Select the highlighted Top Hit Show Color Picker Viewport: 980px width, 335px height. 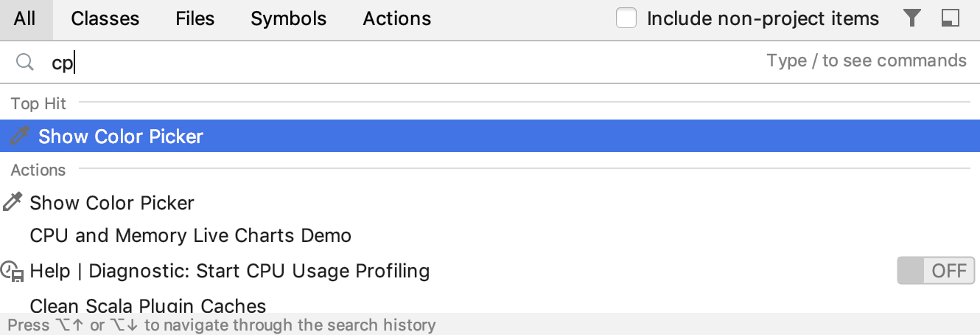(490, 137)
